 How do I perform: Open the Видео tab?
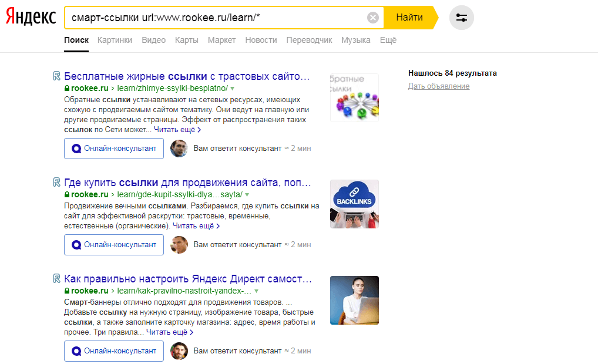pyautogui.click(x=154, y=40)
